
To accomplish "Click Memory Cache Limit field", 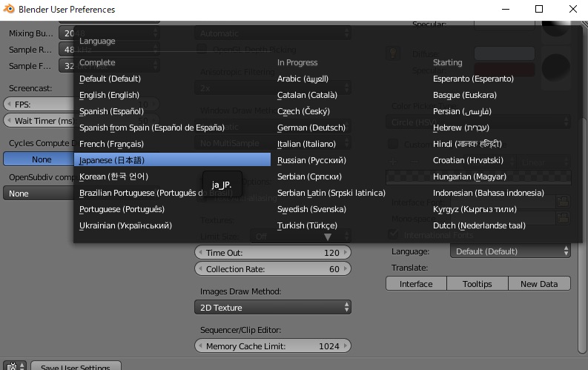I will [273, 346].
